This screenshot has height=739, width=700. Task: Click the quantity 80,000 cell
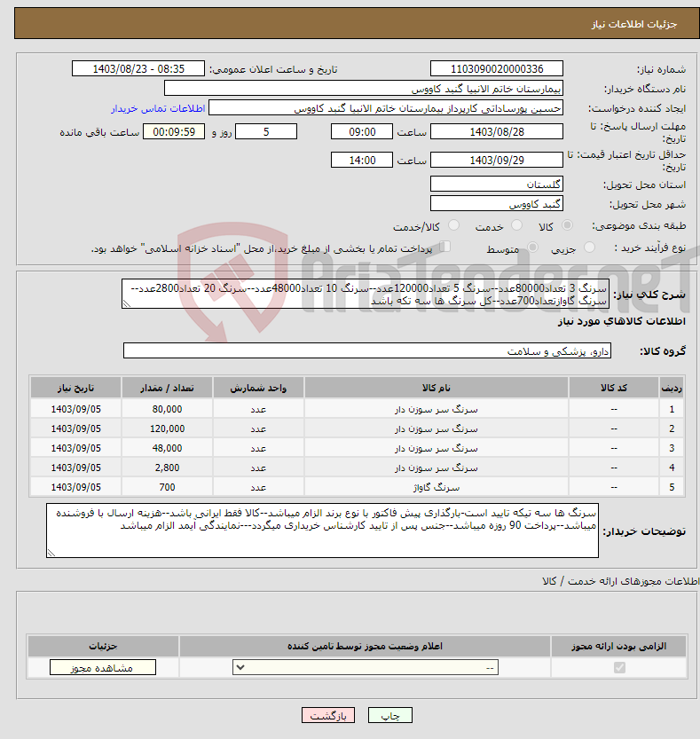(x=167, y=409)
